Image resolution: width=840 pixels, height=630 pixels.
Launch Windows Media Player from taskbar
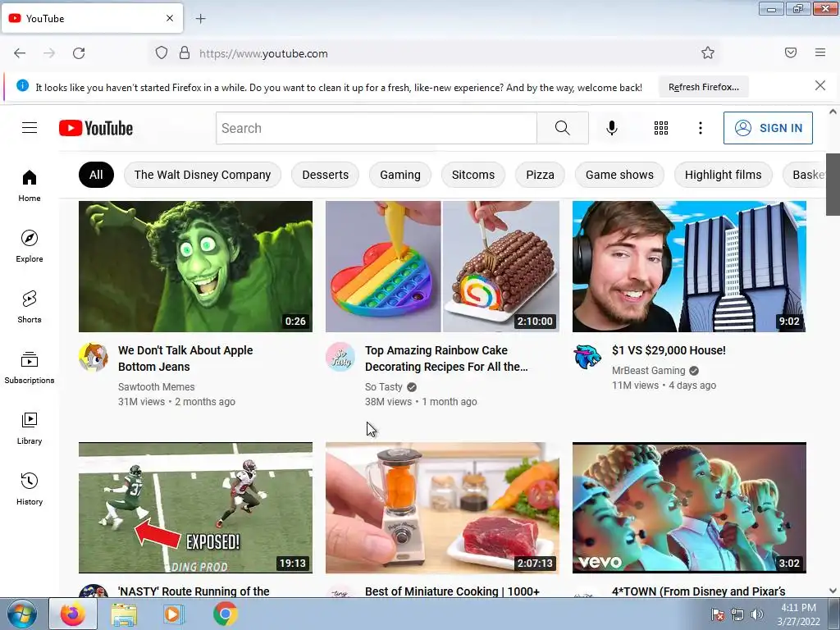pyautogui.click(x=174, y=614)
